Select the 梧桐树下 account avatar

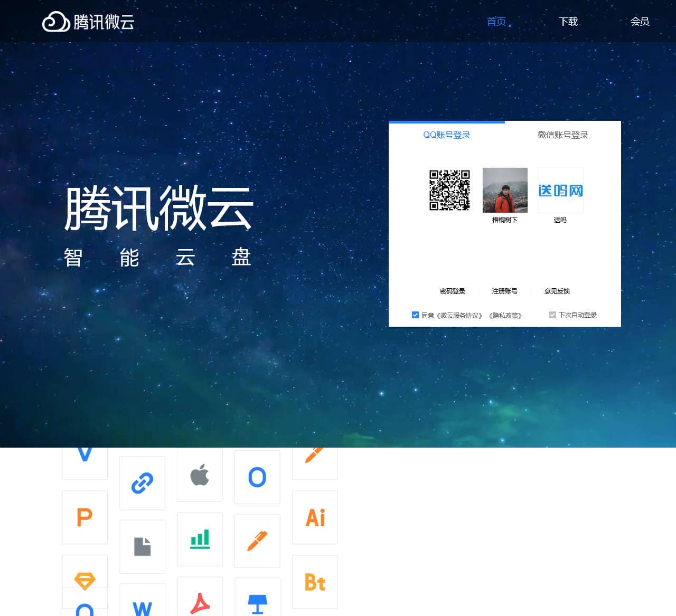505,190
